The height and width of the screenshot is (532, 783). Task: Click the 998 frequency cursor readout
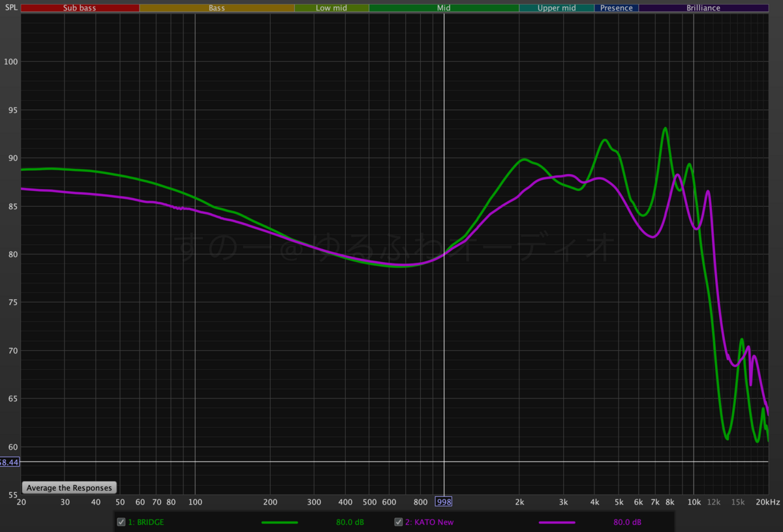[x=444, y=502]
